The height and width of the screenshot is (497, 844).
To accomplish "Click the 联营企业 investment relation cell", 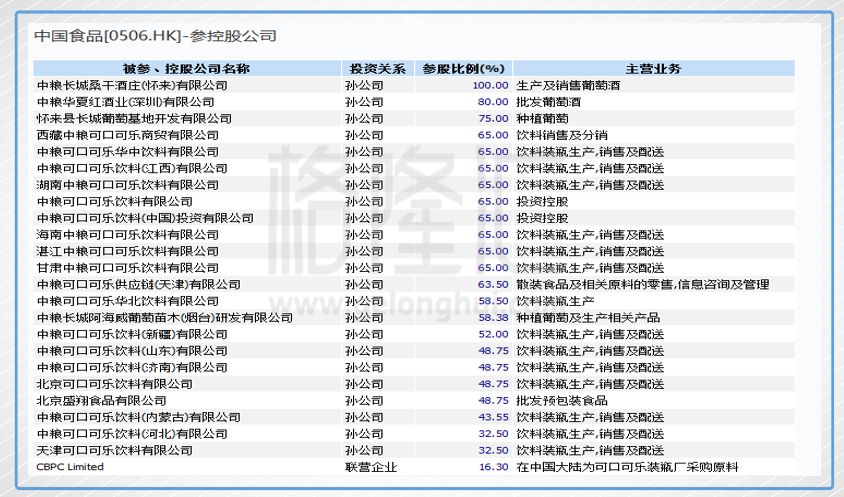I will (x=371, y=467).
